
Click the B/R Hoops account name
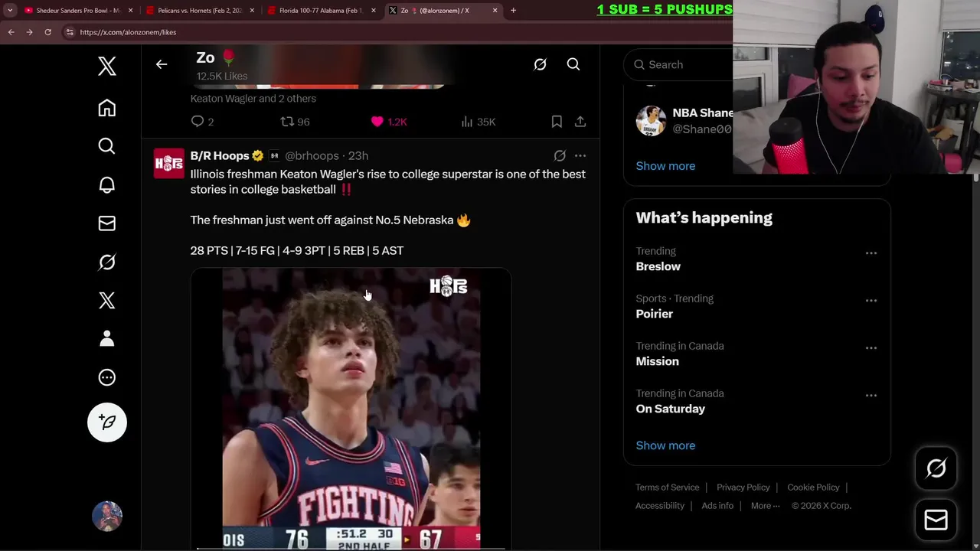220,155
